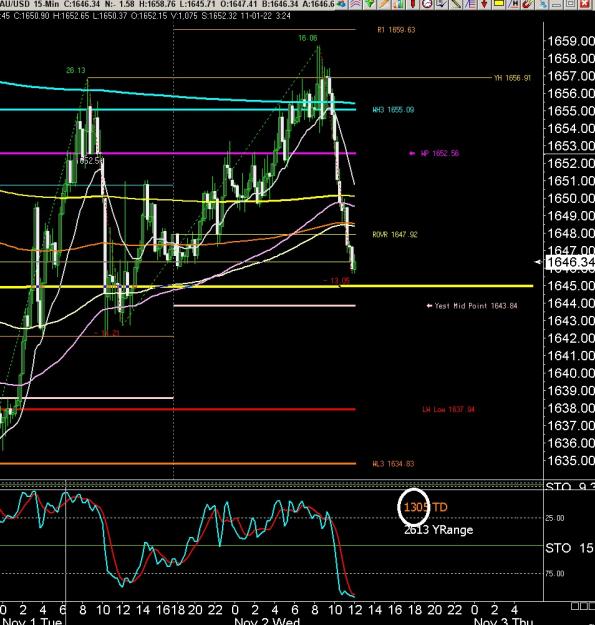Click the WL3 1634.83 label
The height and width of the screenshot is (625, 595).
(x=393, y=464)
